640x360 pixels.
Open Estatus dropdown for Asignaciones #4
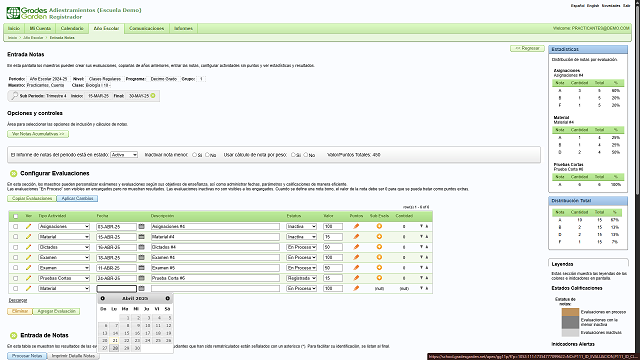[301, 226]
